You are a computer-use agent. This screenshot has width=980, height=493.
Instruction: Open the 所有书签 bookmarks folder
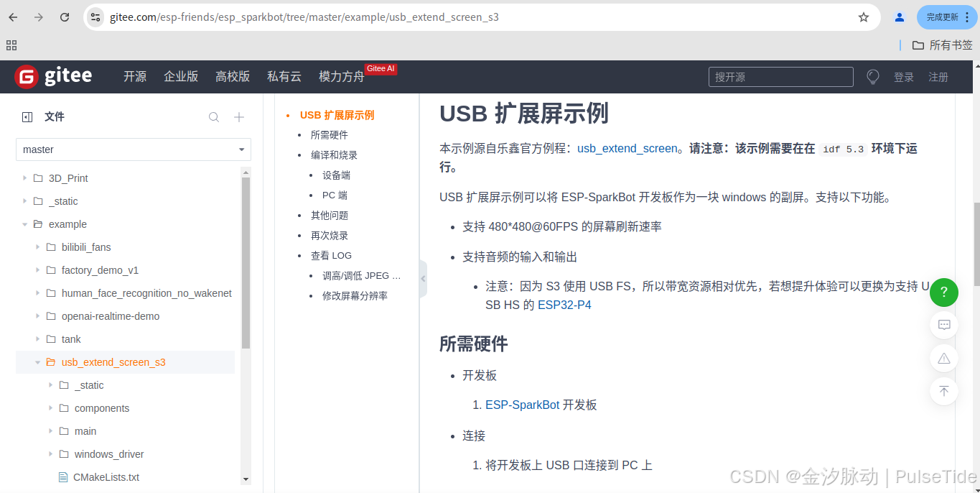click(x=943, y=45)
